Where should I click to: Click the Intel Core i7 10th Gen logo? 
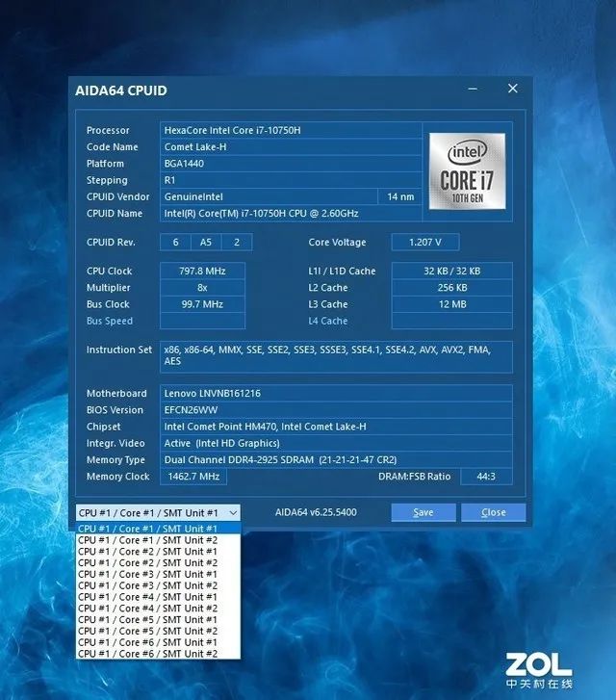[467, 171]
